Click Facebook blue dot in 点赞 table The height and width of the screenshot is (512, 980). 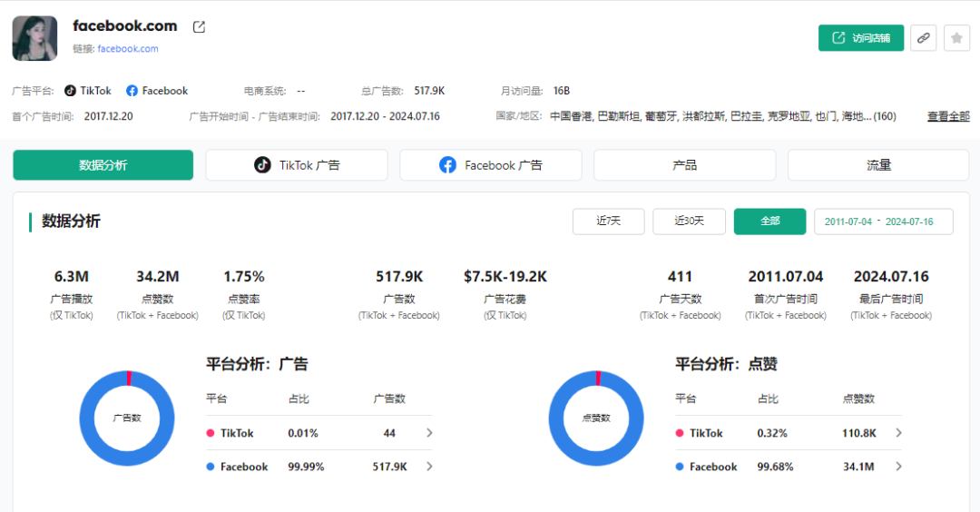pos(680,467)
